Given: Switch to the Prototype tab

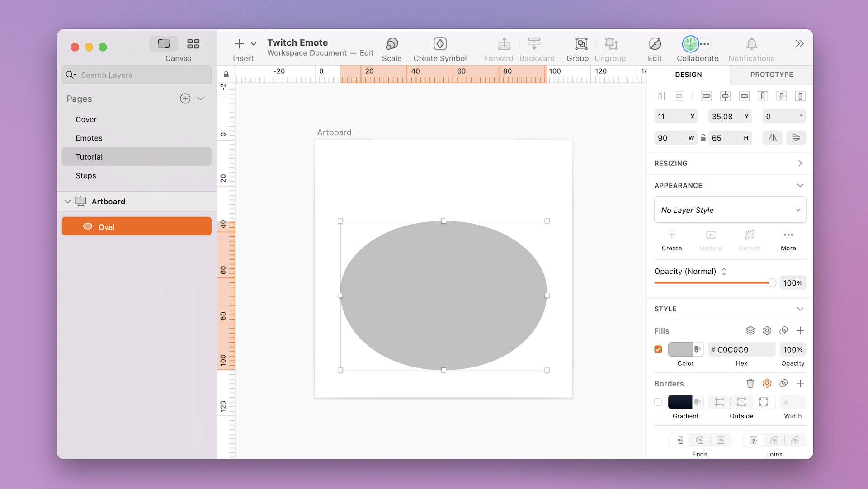Looking at the screenshot, I should [x=771, y=74].
